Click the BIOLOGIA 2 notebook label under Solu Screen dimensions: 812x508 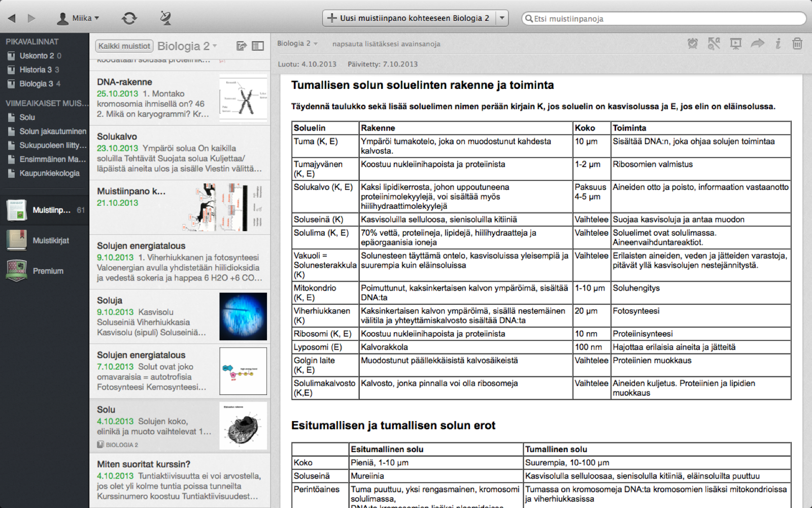(118, 445)
